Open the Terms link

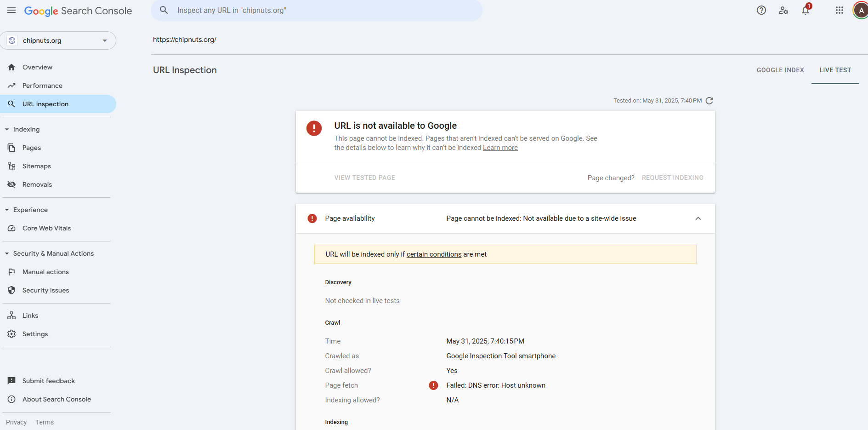coord(45,422)
